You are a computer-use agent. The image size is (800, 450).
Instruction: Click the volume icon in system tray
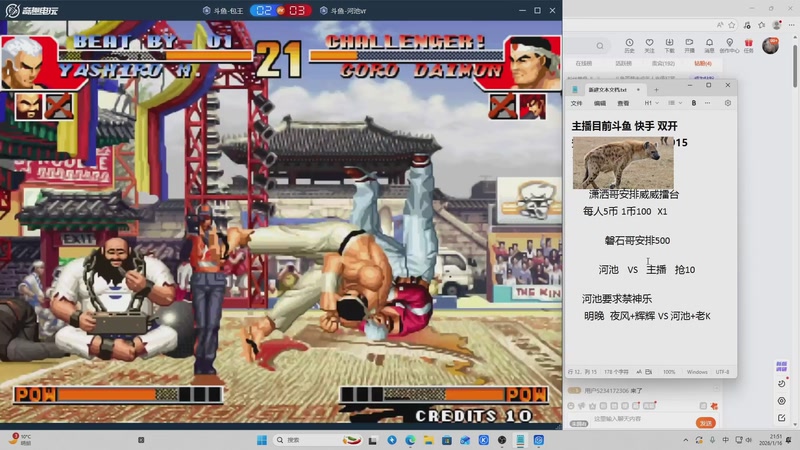click(x=748, y=440)
